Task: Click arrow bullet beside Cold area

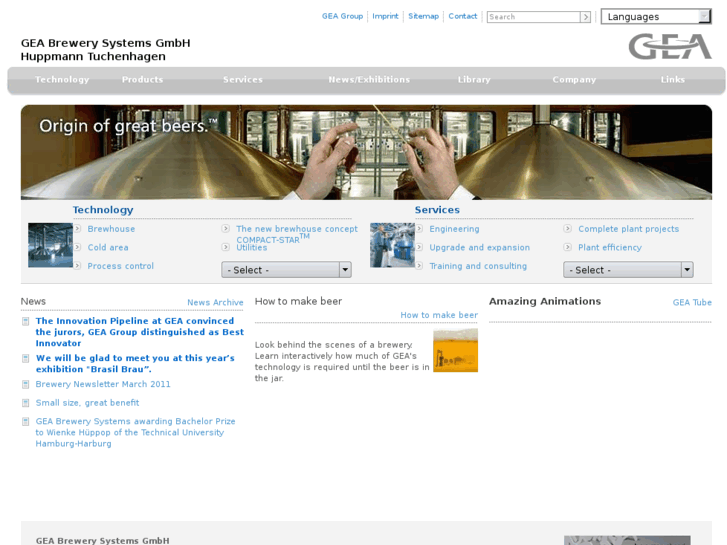Action: [x=78, y=247]
